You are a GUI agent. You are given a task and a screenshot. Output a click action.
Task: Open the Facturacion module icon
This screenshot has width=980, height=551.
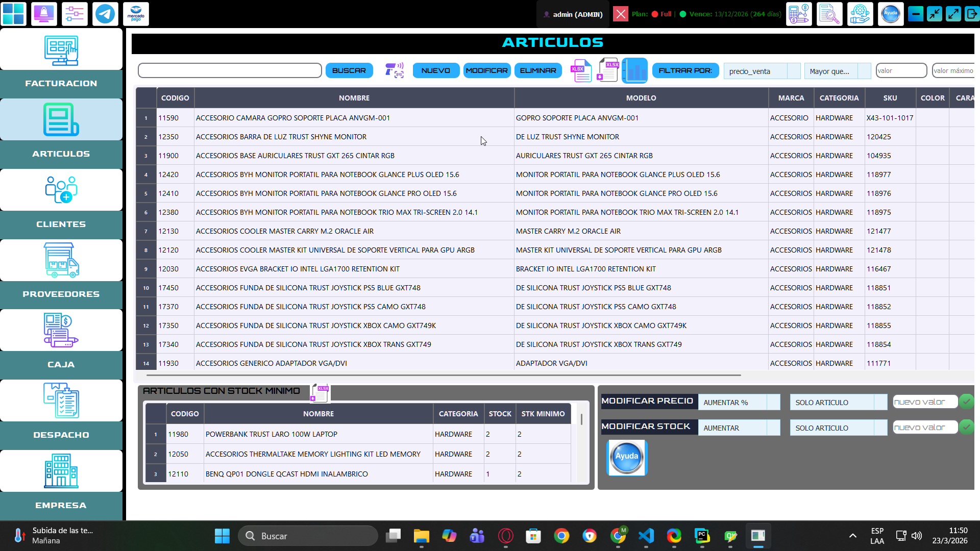pos(61,50)
